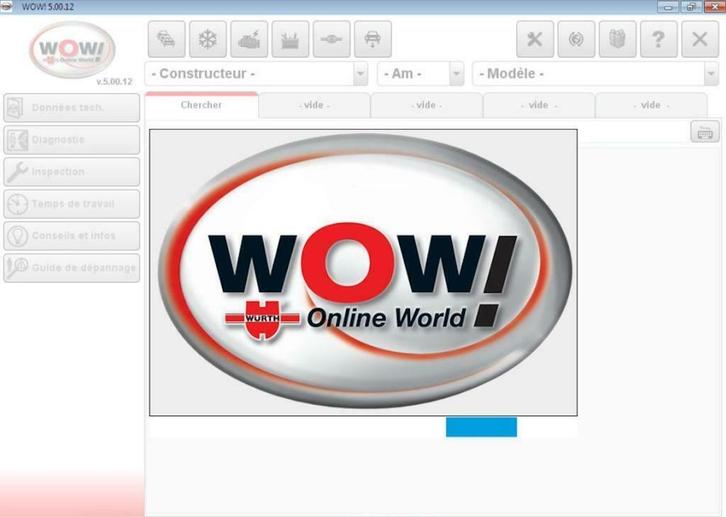The height and width of the screenshot is (517, 726).
Task: Click the large WOW! Online World splash image
Action: coord(363,272)
